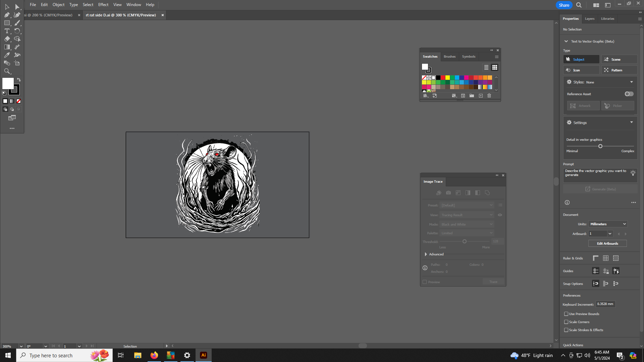Collapse Text to Vector Graphic section
This screenshot has height=362, width=644.
point(566,41)
